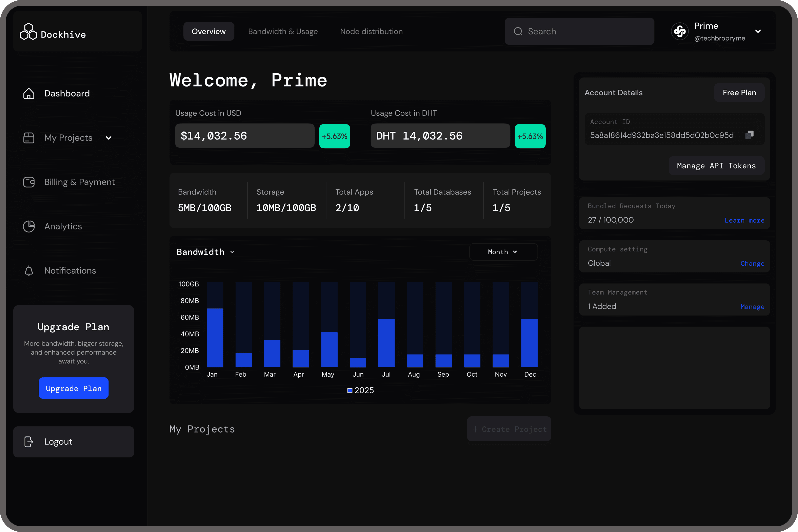798x532 pixels.
Task: Click the Prime profile avatar icon
Action: (x=679, y=31)
